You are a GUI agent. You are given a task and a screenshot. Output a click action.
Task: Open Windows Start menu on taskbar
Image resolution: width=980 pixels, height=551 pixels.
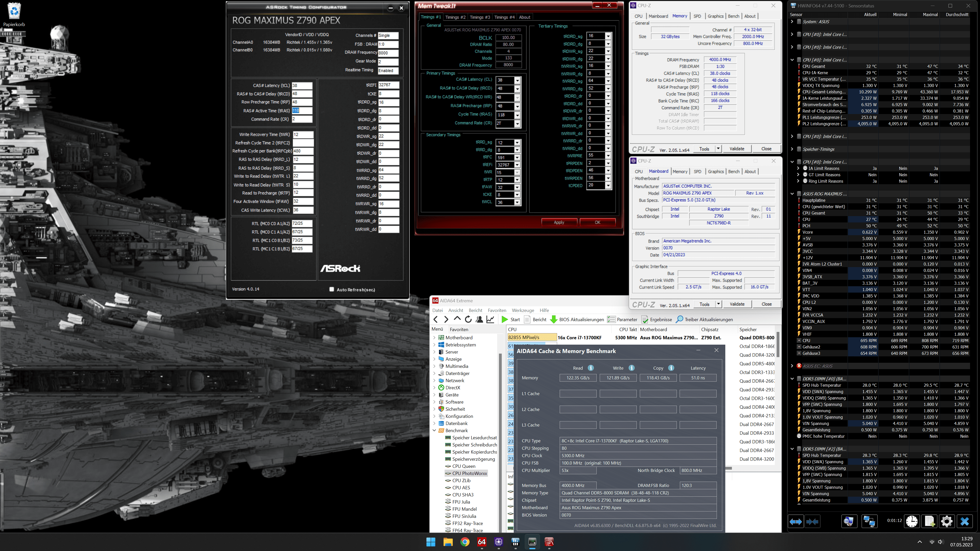point(431,542)
